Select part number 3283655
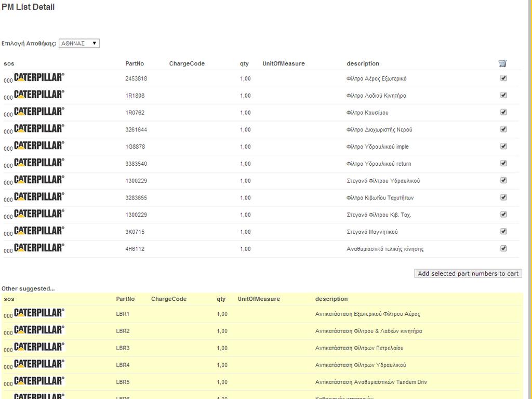This screenshot has width=532, height=399. (136, 198)
